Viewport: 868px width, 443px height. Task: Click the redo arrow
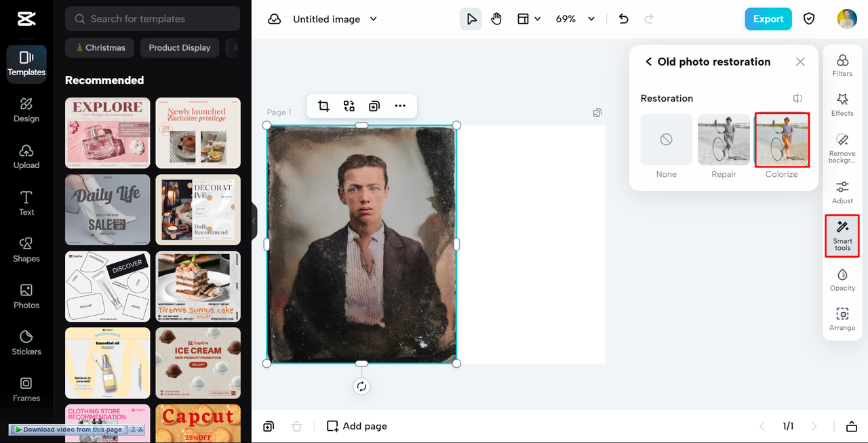[649, 19]
